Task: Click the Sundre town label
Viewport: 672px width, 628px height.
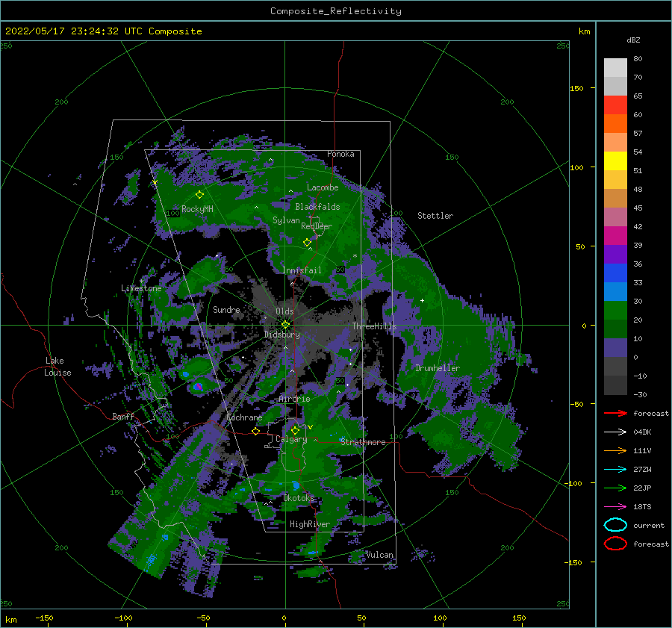Action: point(226,309)
